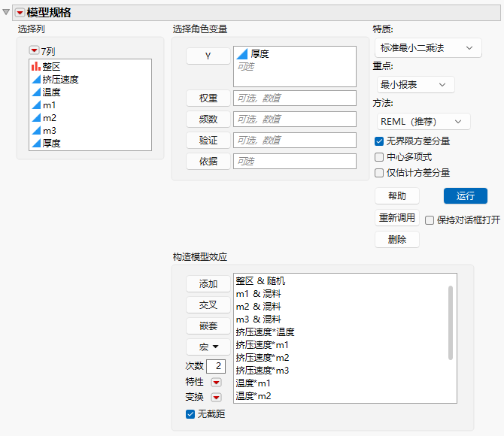Click the 次数 field showing 2
The height and width of the screenshot is (436, 504).
coord(216,366)
